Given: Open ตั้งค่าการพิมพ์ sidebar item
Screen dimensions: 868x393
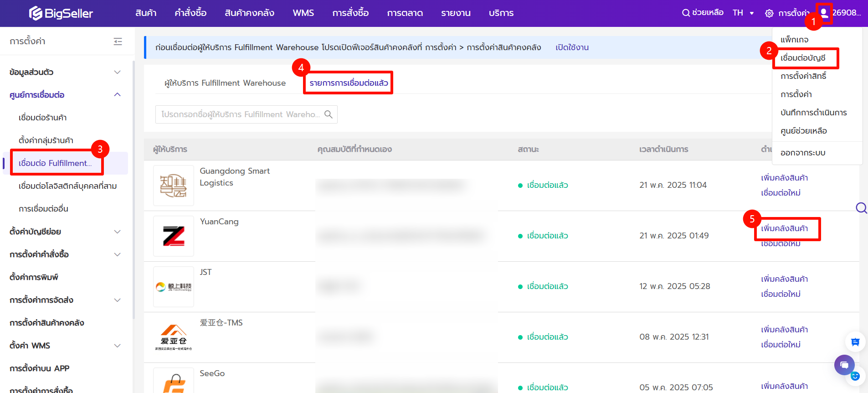Looking at the screenshot, I should [x=34, y=277].
